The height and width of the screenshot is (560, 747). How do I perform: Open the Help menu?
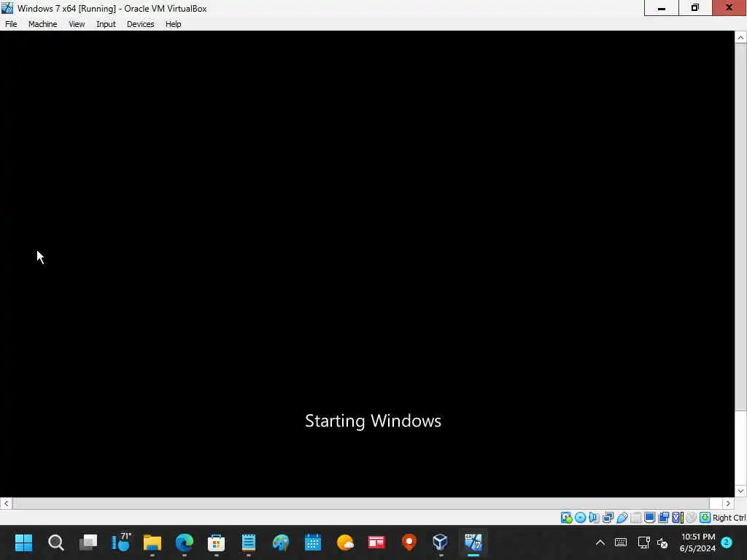173,24
